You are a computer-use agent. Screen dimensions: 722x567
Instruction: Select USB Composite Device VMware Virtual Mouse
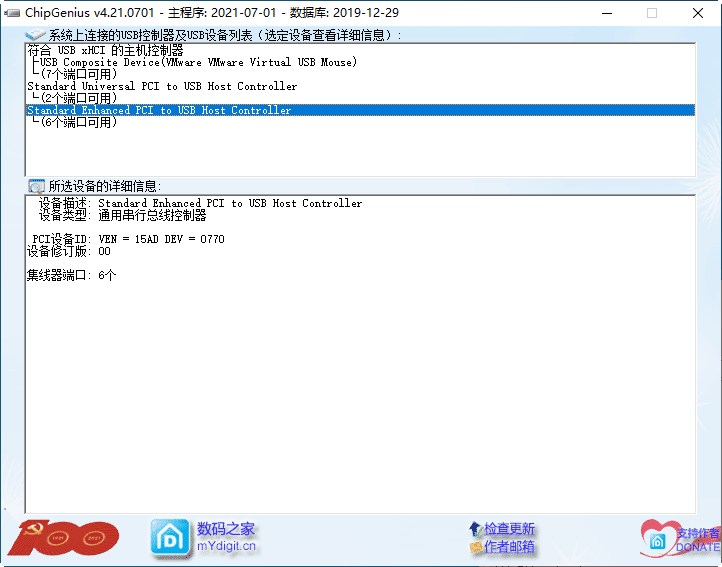pos(197,62)
